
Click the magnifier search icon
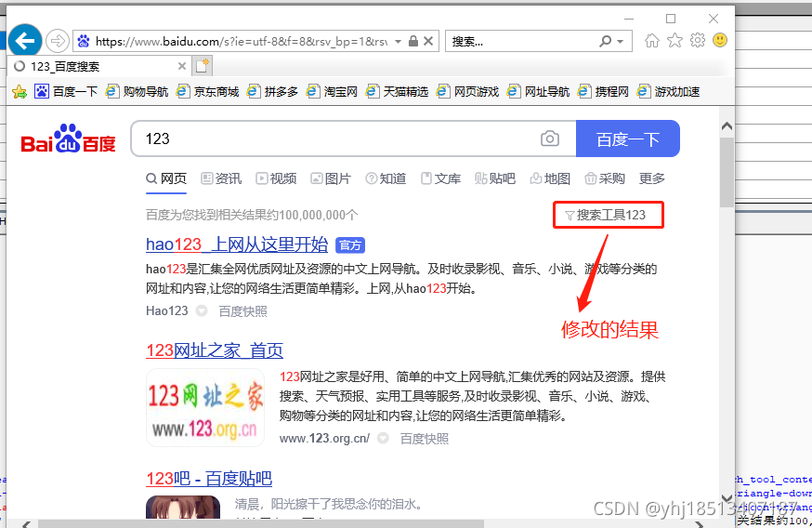coord(605,41)
